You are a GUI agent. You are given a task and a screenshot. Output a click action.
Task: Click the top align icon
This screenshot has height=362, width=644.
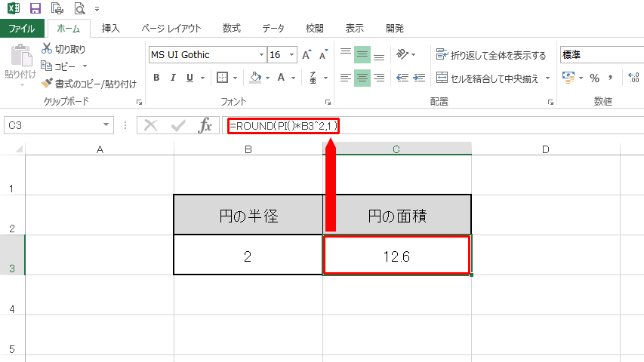pyautogui.click(x=346, y=54)
